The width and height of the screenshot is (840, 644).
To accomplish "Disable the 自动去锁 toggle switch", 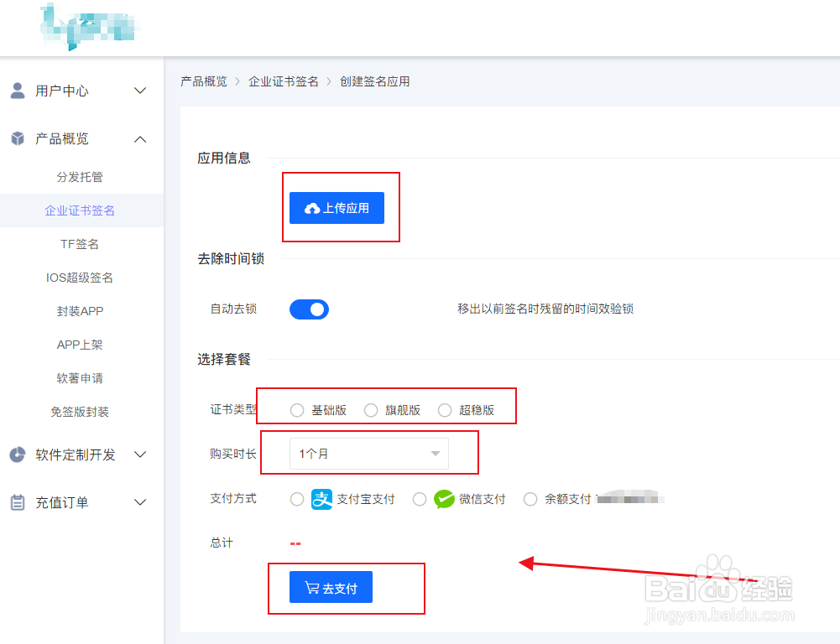I will [309, 309].
